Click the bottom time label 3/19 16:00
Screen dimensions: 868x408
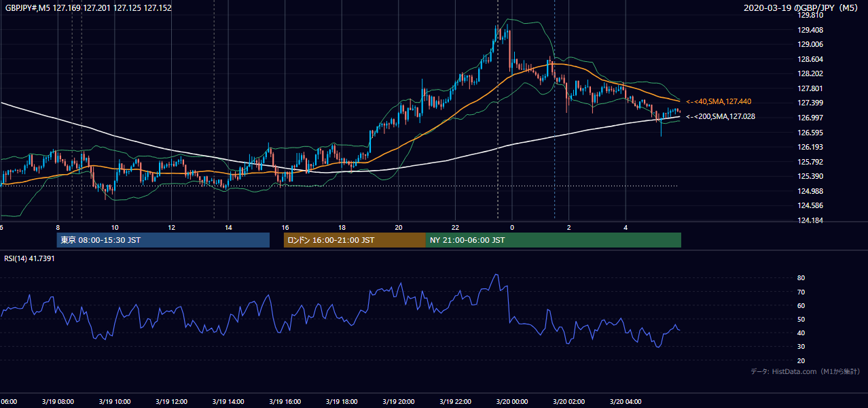point(285,402)
